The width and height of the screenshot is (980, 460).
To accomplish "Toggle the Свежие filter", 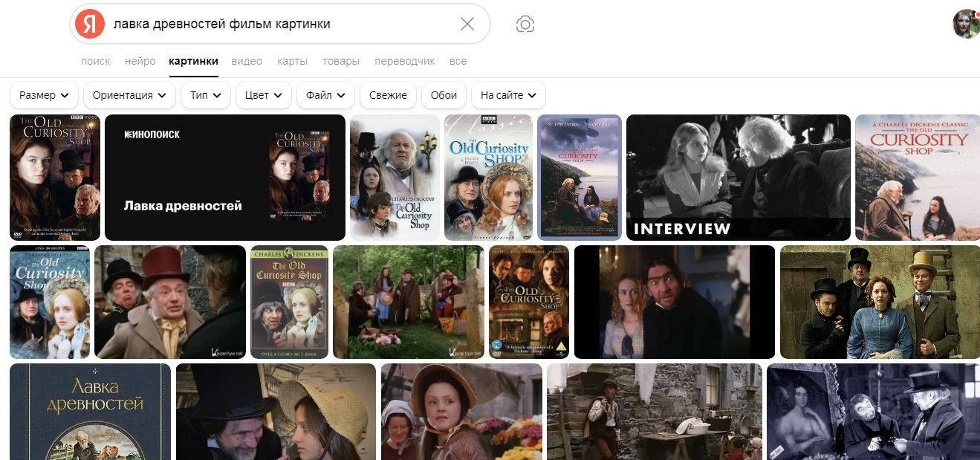I will [x=388, y=95].
